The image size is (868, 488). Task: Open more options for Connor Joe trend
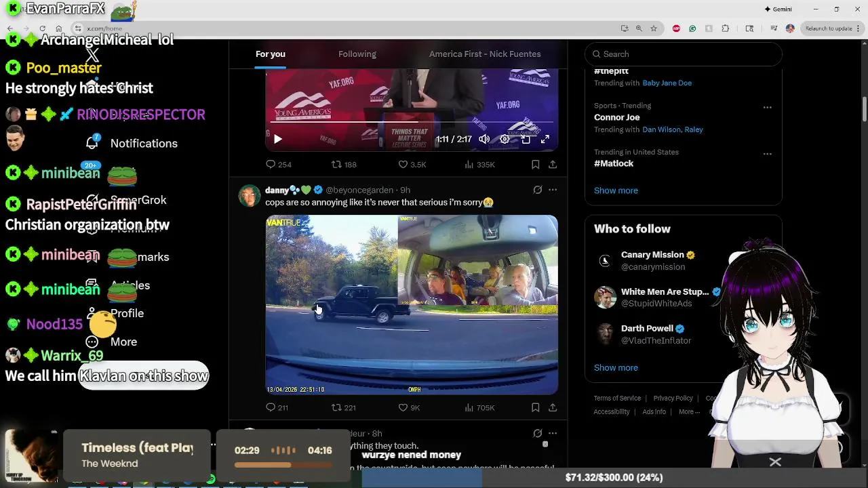click(x=767, y=107)
